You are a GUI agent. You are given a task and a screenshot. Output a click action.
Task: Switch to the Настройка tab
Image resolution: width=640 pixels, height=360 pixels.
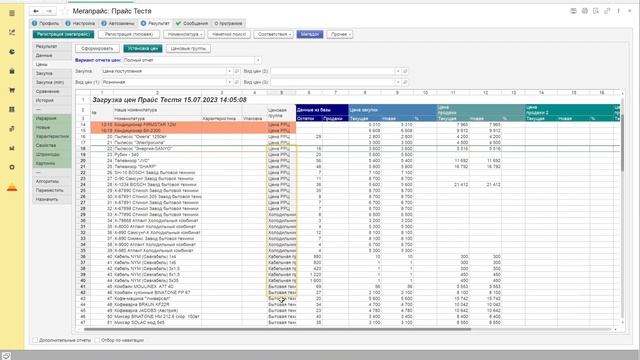80,23
